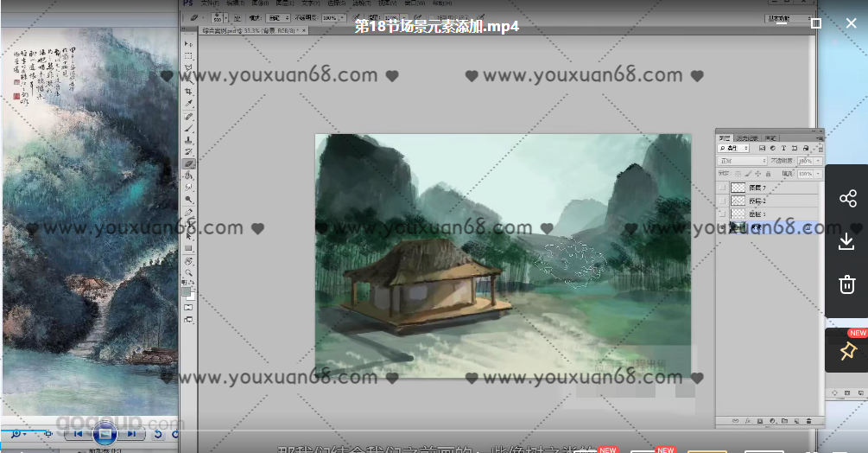Click layer opacity value field
The width and height of the screenshot is (868, 453).
coord(806,161)
